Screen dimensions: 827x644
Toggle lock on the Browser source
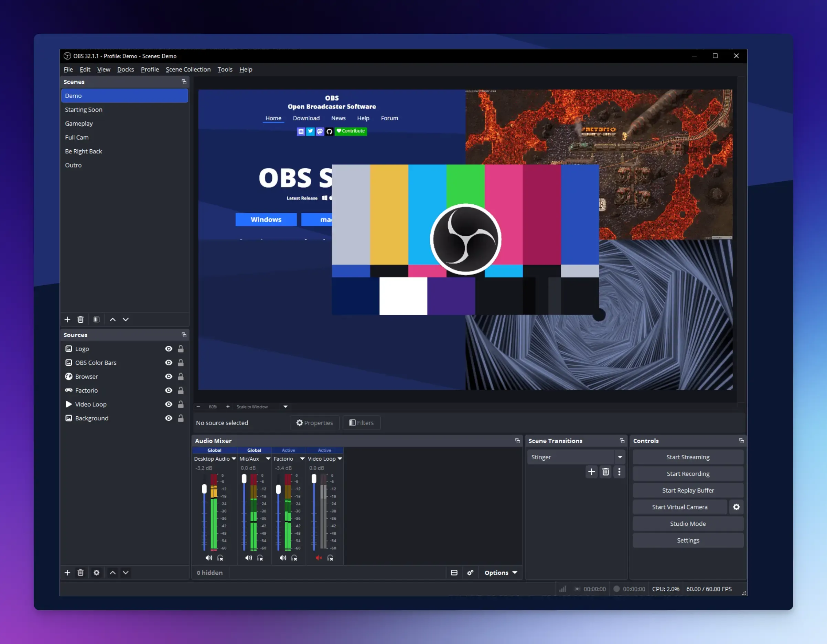click(181, 376)
